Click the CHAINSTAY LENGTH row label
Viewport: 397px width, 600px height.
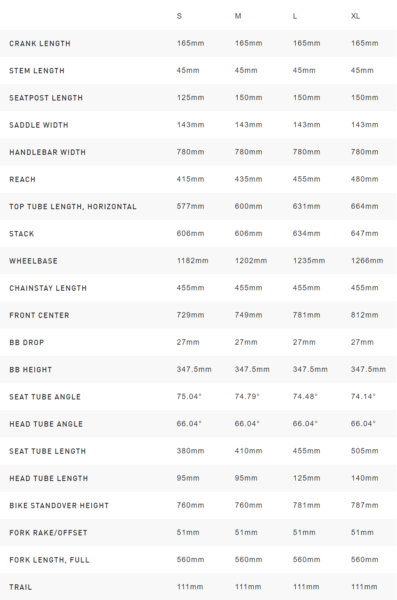click(48, 288)
